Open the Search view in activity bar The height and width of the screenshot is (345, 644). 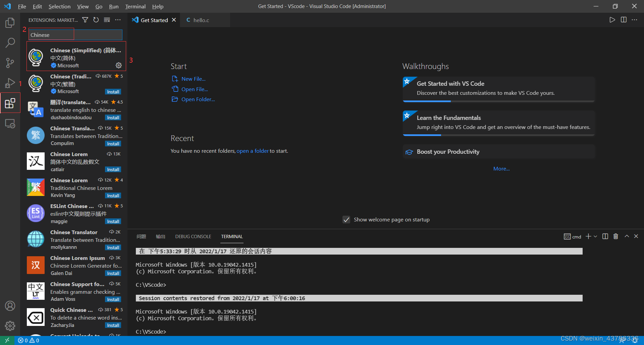(x=10, y=43)
